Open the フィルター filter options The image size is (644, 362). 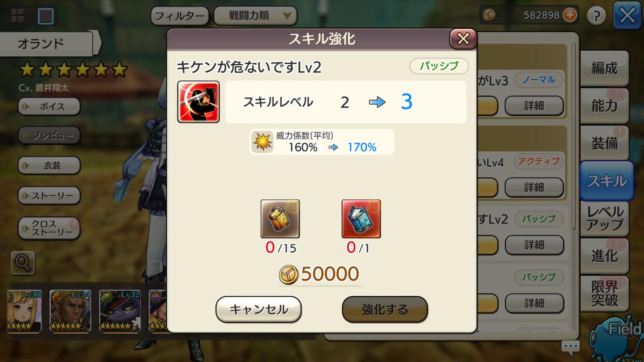coord(179,16)
